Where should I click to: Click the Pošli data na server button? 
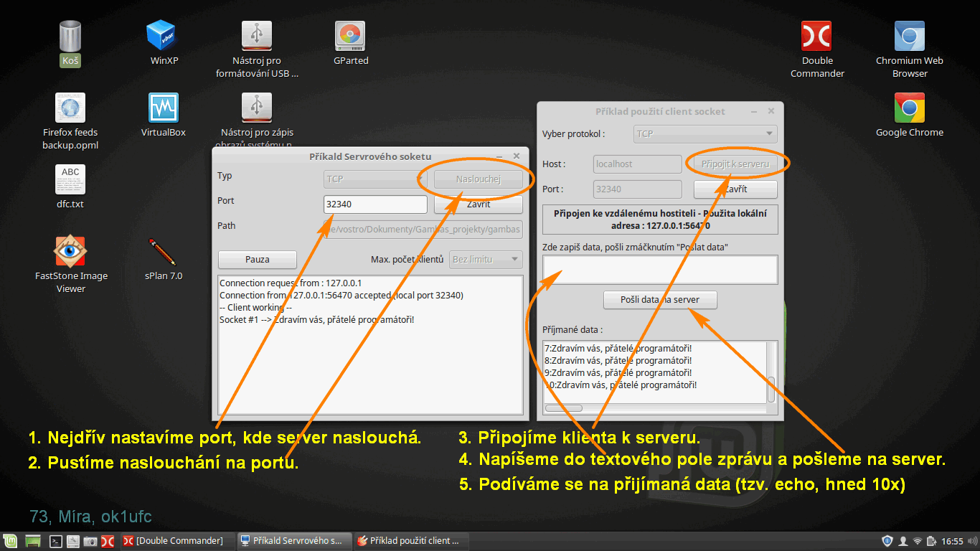[660, 300]
